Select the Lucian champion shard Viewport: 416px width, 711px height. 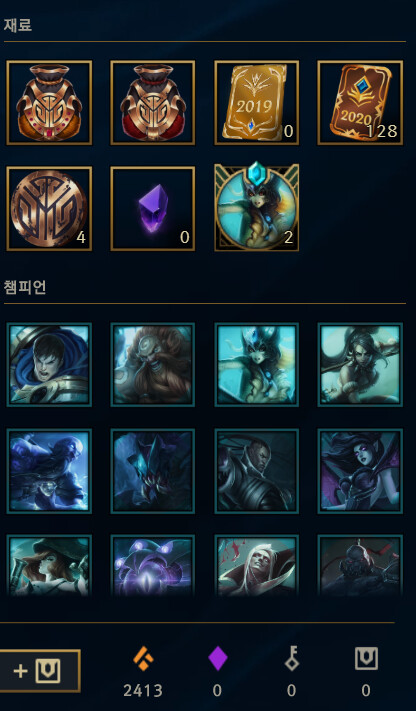click(257, 471)
